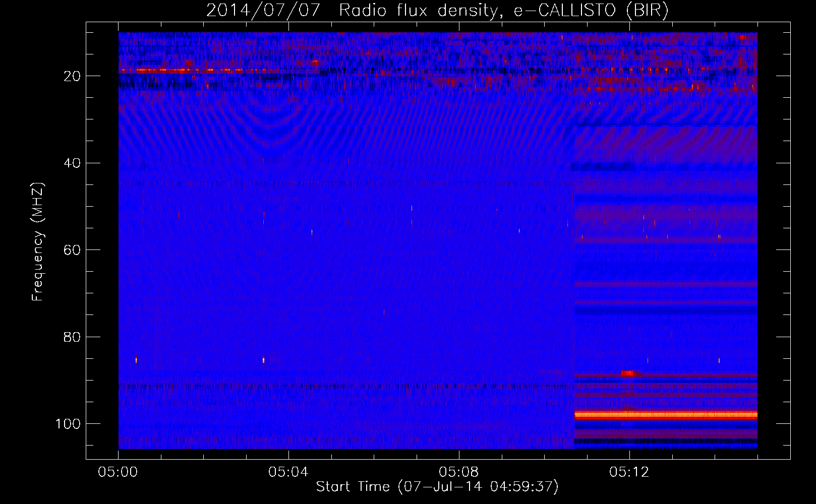Click the 100 frequency tick label

pyautogui.click(x=68, y=424)
